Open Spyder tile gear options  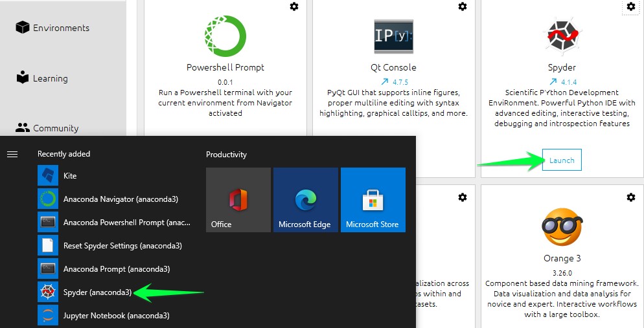coord(631,6)
